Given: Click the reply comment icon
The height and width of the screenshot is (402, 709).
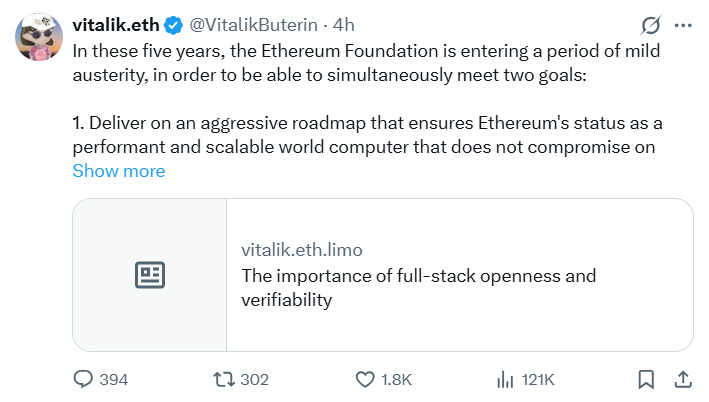Looking at the screenshot, I should click(x=83, y=379).
